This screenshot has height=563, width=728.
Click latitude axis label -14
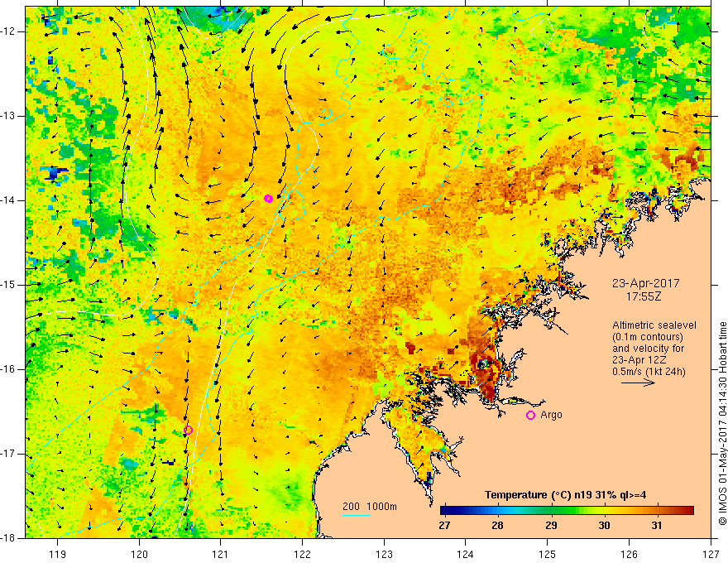[9, 200]
